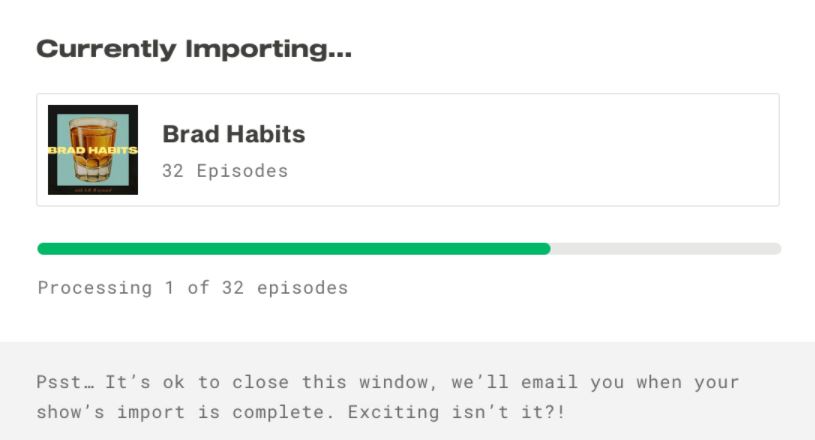Click the word "Processing" in the status line
The width and height of the screenshot is (815, 440).
click(x=95, y=288)
